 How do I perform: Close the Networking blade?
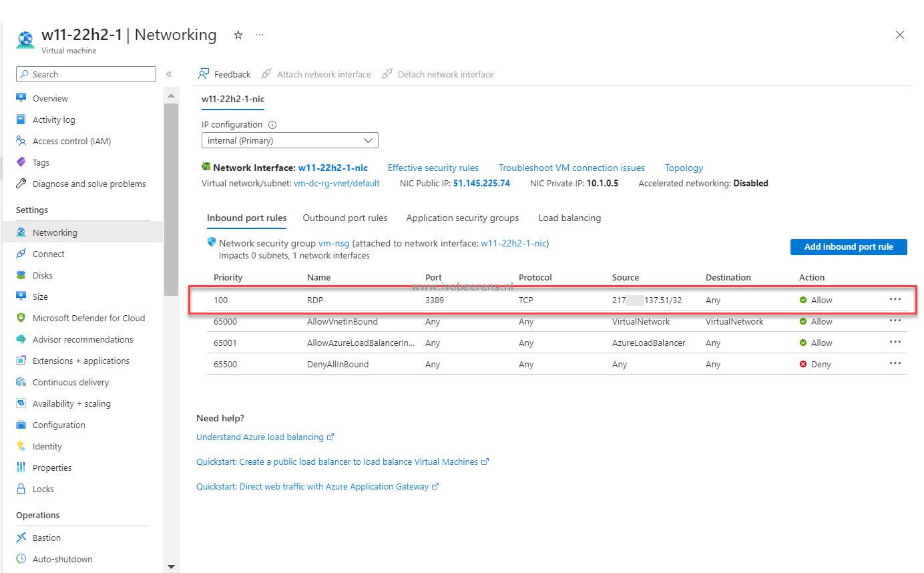point(899,35)
